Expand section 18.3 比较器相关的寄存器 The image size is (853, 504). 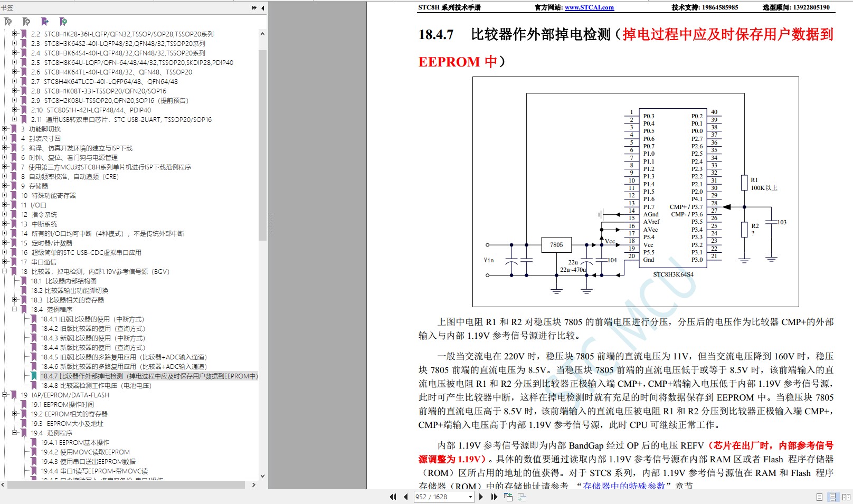point(15,300)
